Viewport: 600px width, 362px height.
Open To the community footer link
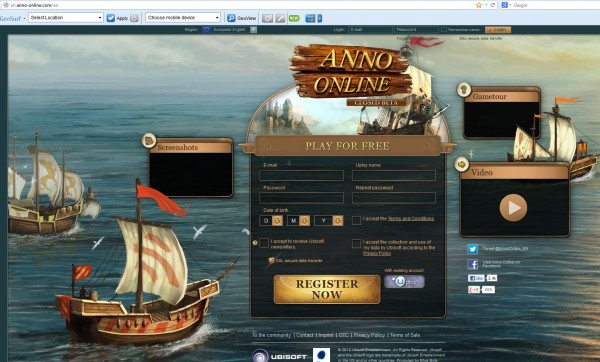[x=271, y=335]
